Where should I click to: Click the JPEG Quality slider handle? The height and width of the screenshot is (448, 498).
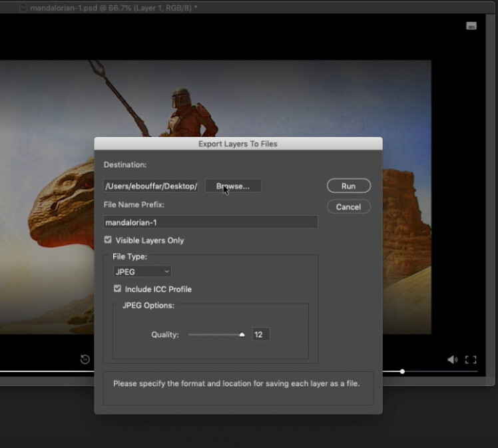click(x=242, y=335)
